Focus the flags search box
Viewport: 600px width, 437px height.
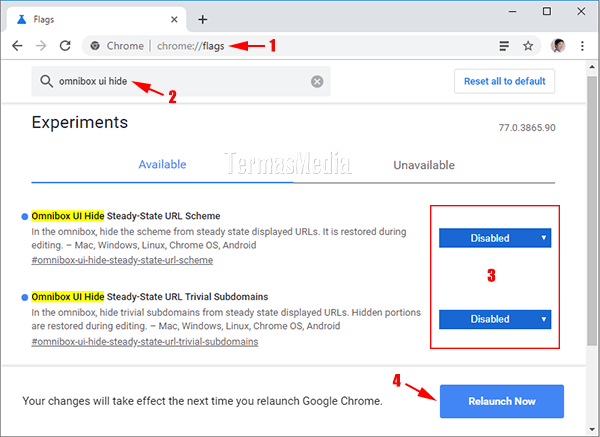[181, 81]
